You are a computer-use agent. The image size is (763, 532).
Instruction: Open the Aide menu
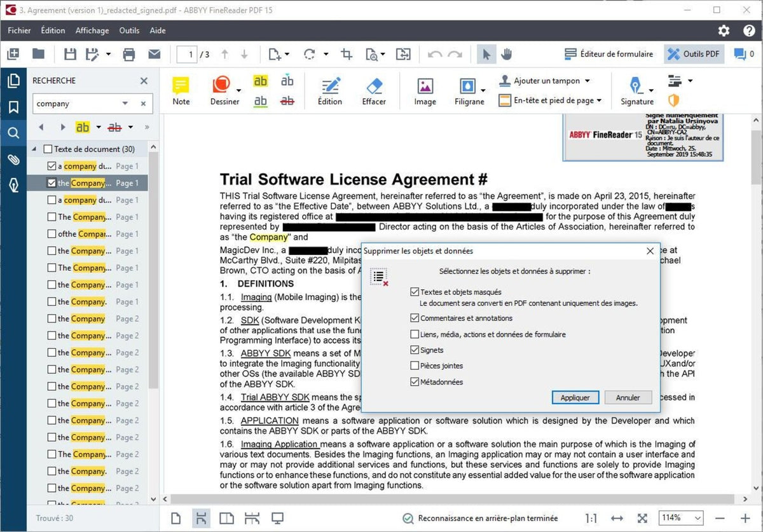pyautogui.click(x=158, y=31)
